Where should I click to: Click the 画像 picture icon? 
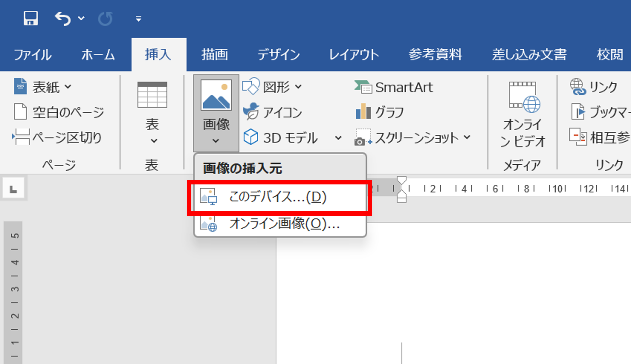coord(216,95)
